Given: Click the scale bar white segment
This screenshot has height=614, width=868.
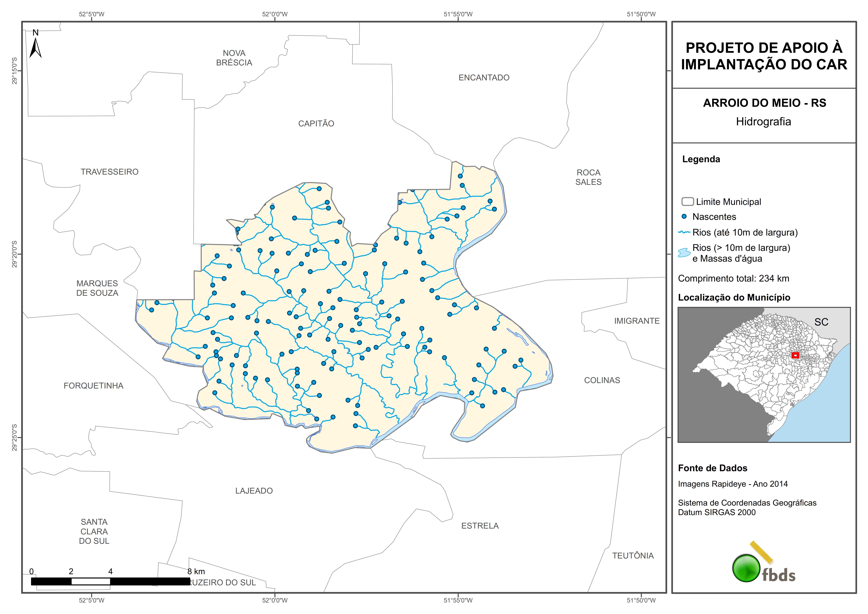Looking at the screenshot, I should [x=91, y=581].
